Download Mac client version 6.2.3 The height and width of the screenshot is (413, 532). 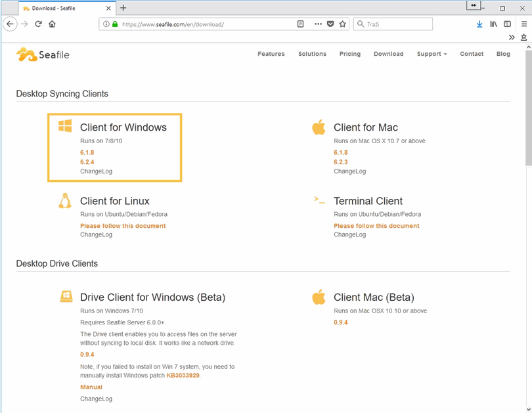[x=341, y=162]
